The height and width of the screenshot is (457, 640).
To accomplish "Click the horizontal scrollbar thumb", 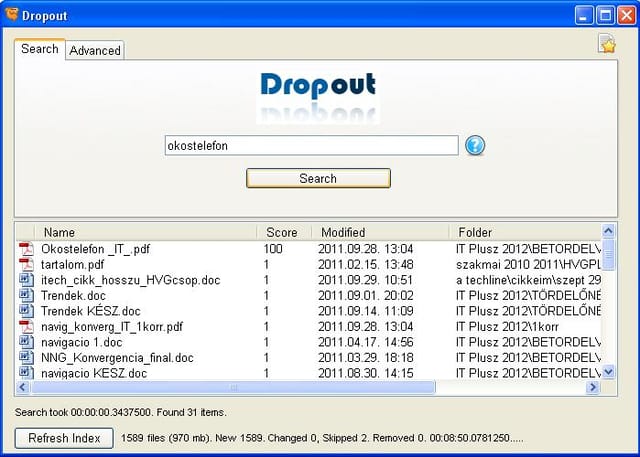I will click(233, 387).
